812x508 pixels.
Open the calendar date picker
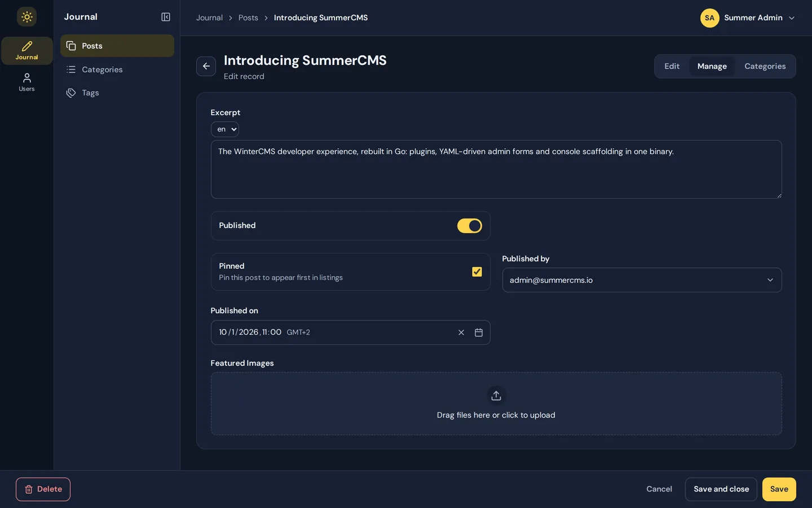tap(479, 332)
